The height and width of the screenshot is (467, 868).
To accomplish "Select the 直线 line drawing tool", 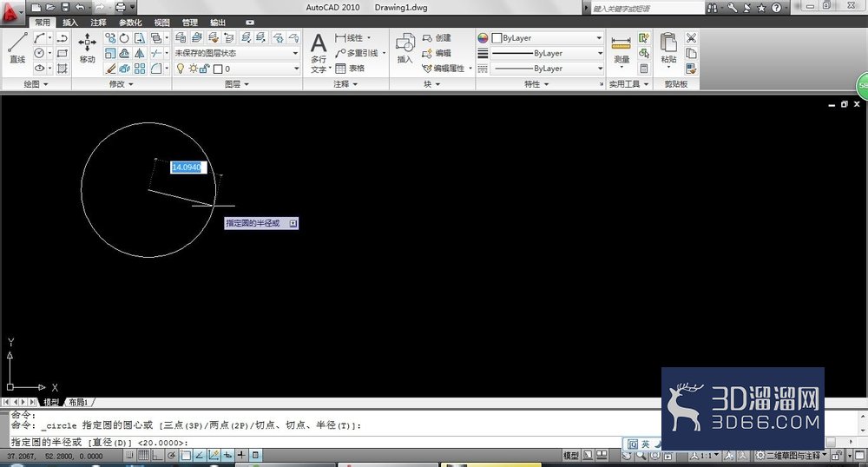I will [x=17, y=48].
